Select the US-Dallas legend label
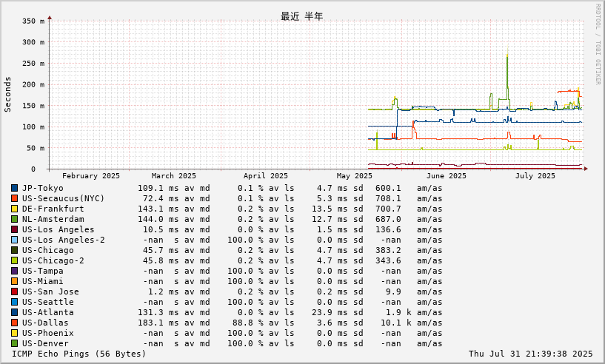605x364 pixels. tap(45, 323)
